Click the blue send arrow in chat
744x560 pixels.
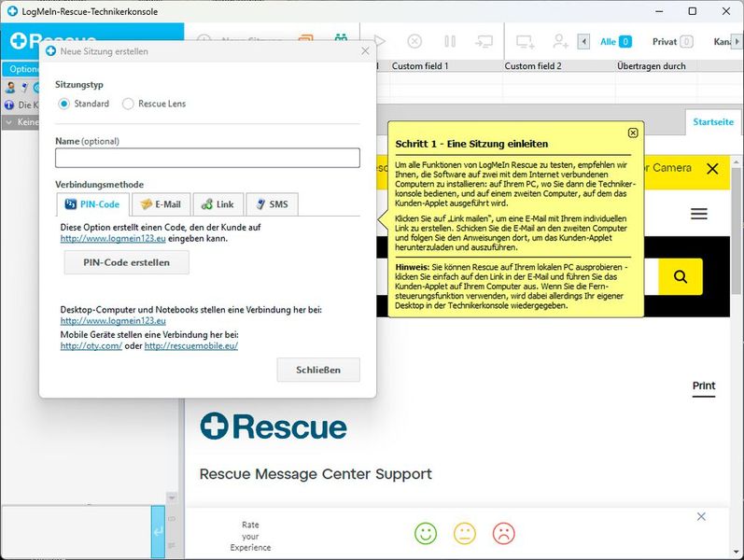coord(158,532)
